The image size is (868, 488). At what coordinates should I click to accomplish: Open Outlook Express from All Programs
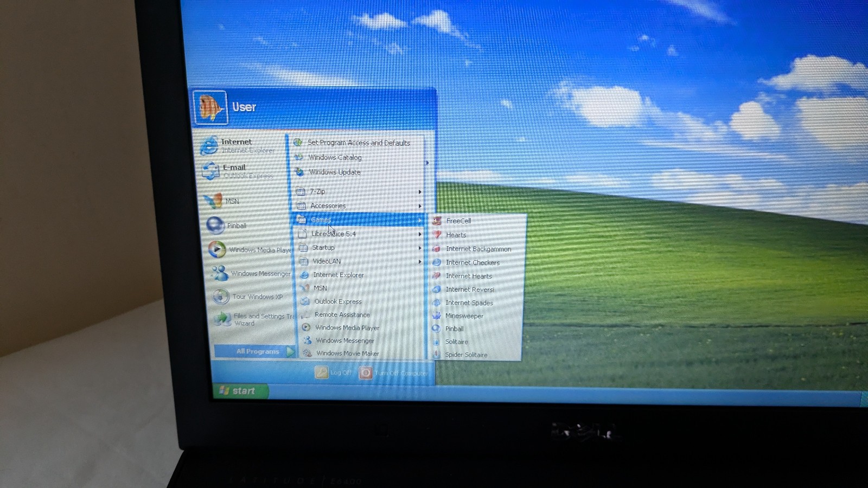coord(362,301)
